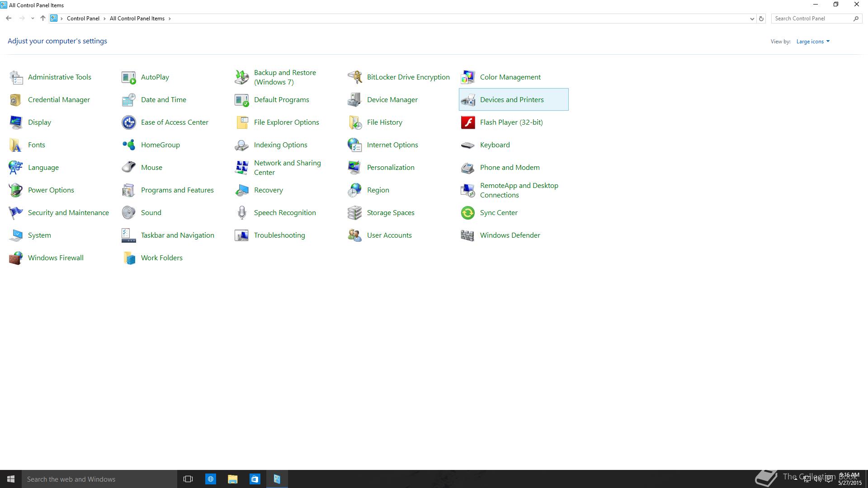Open the Date and Time icon

pos(129,100)
